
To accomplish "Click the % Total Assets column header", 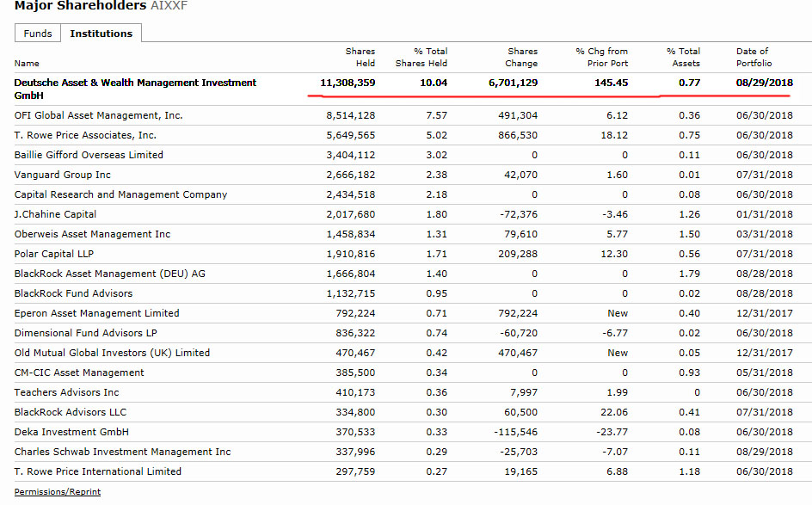I will 683,57.
